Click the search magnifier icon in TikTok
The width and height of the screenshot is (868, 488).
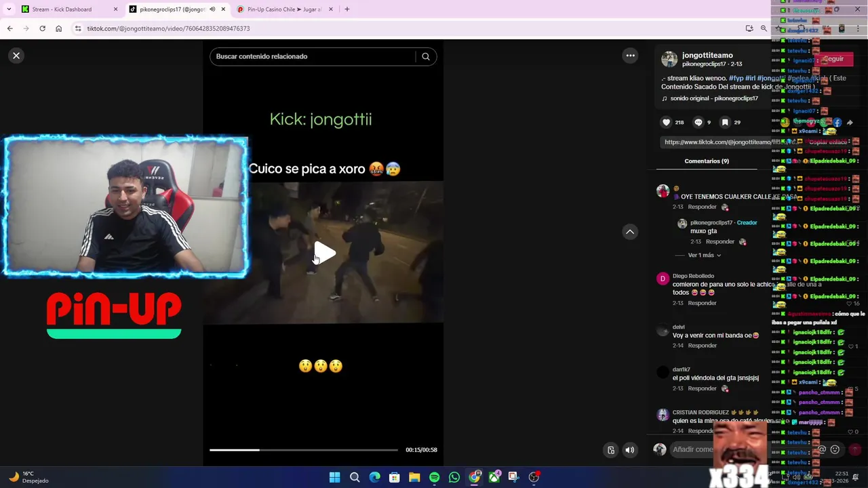[x=426, y=56]
